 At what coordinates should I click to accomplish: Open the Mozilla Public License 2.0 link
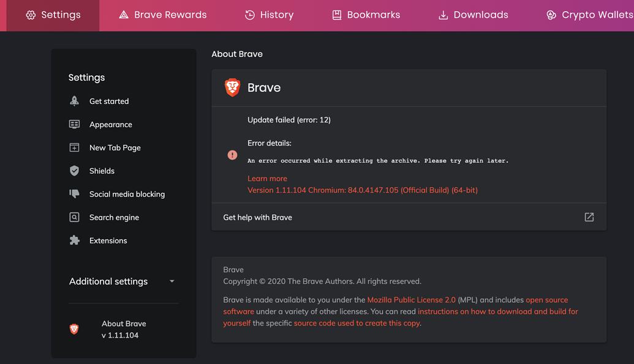point(411,300)
